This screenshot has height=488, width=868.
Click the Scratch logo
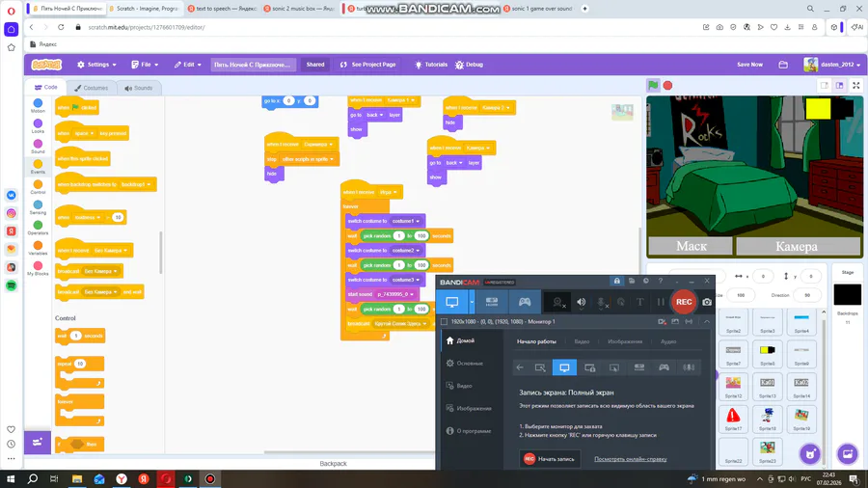pyautogui.click(x=46, y=65)
